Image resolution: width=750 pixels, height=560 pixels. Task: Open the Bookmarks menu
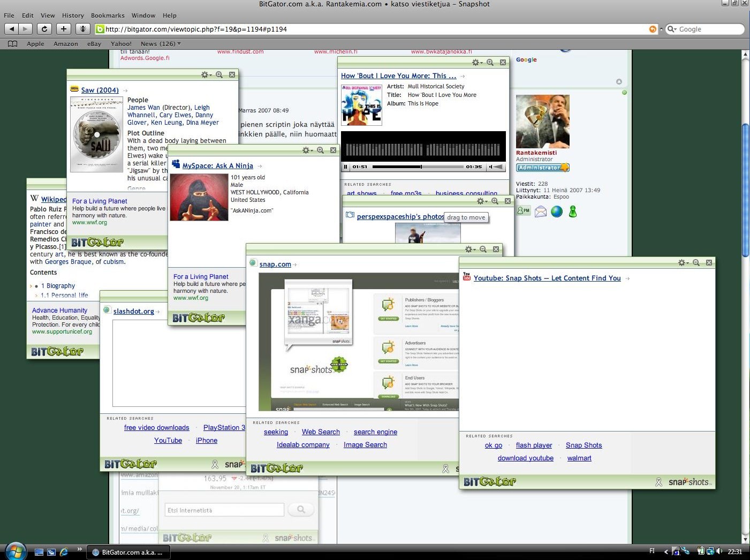click(108, 16)
